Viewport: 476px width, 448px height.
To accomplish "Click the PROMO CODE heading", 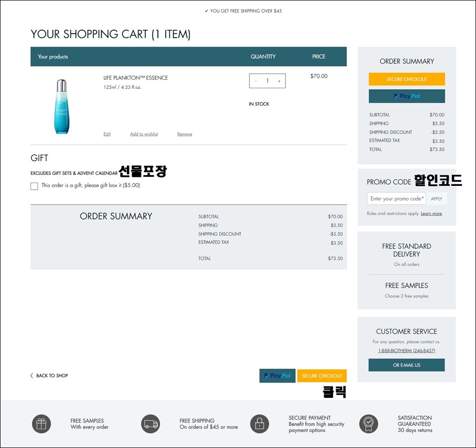I will [x=389, y=182].
